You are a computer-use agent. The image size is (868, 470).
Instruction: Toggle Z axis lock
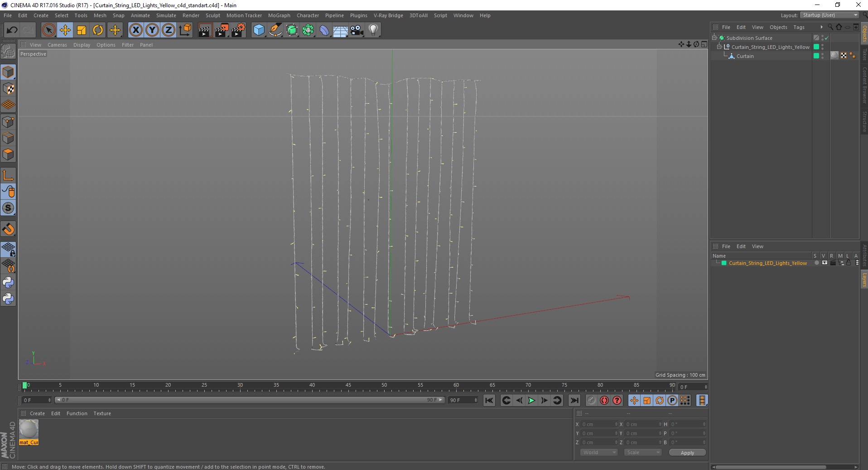pyautogui.click(x=169, y=30)
